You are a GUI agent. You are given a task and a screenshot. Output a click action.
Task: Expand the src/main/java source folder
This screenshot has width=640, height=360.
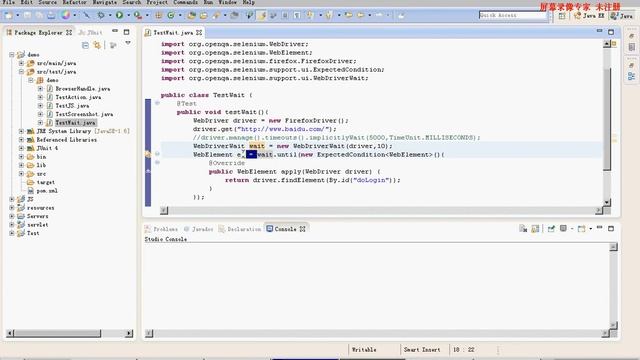21,63
